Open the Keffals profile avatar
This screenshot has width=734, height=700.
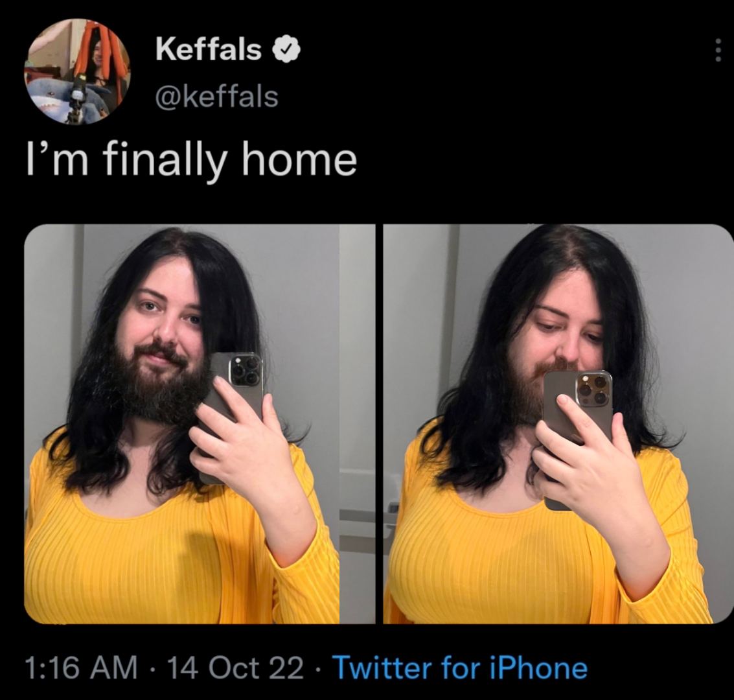[78, 72]
